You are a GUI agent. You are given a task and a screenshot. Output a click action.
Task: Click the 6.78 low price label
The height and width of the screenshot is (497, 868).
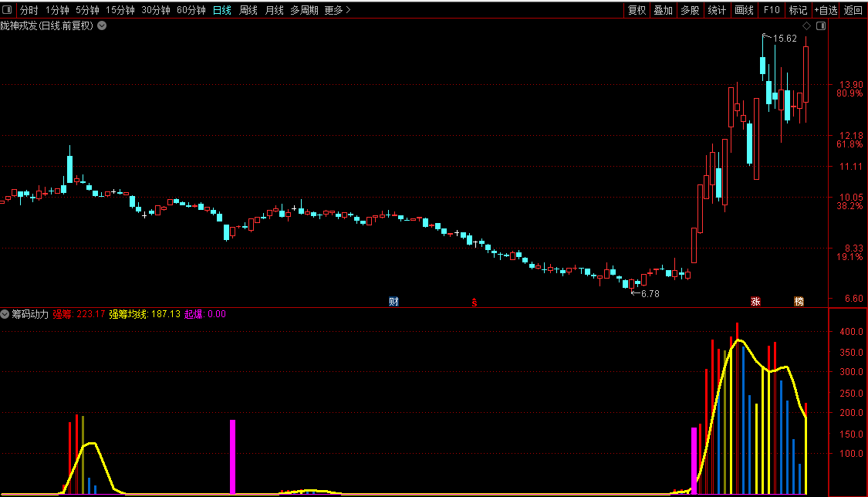tap(650, 294)
